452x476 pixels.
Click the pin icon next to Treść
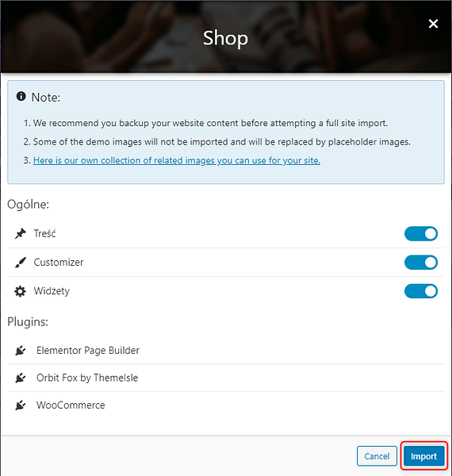(x=21, y=233)
